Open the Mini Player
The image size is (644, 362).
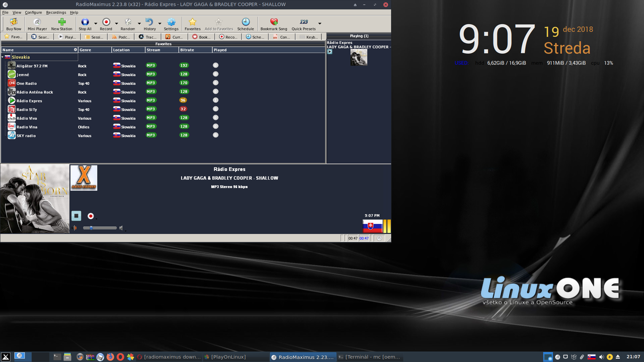[37, 24]
